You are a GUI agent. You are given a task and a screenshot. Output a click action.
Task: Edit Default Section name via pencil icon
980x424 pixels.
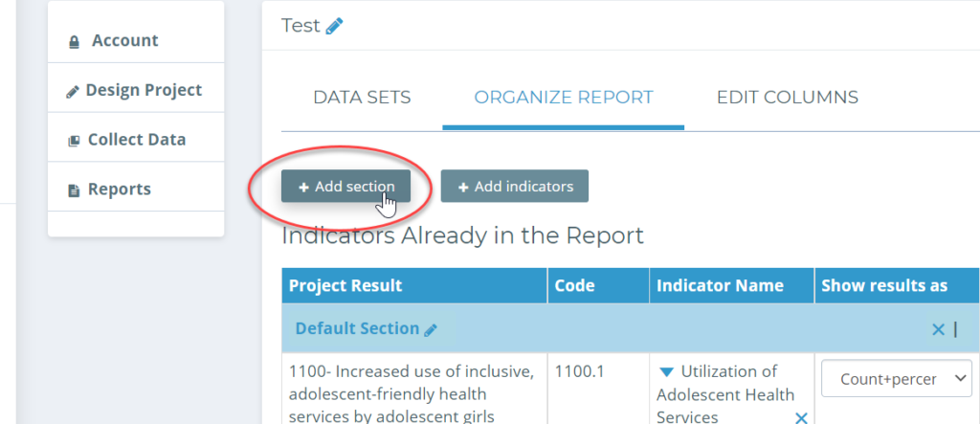point(430,329)
